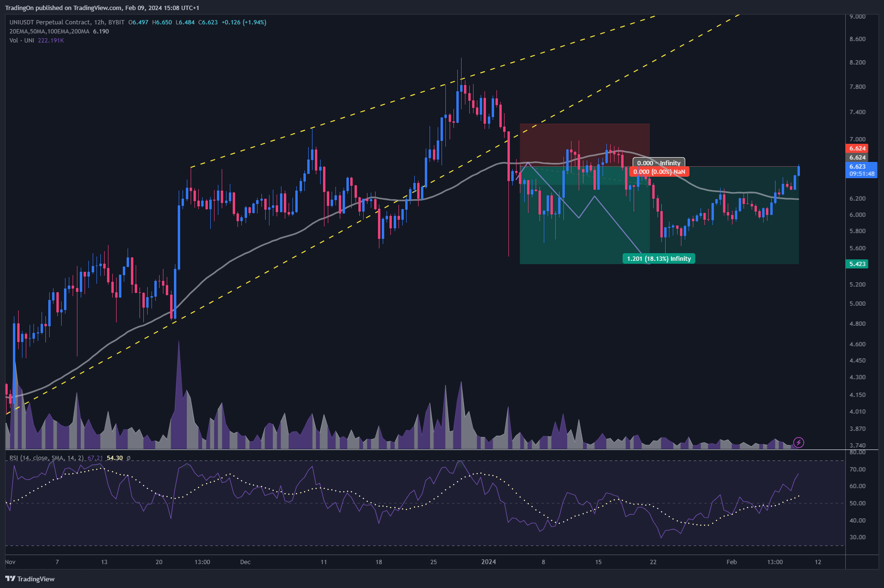Click the +0.126 (+1.94%) change value

pyautogui.click(x=244, y=22)
